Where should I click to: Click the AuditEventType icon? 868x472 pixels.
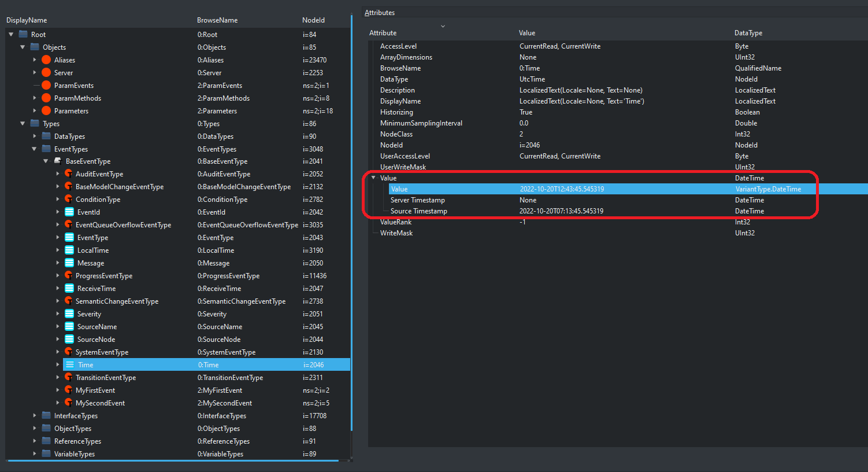(68, 174)
